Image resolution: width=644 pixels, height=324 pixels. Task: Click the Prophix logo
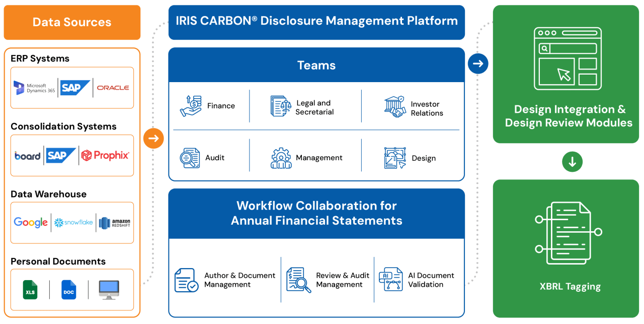(105, 155)
